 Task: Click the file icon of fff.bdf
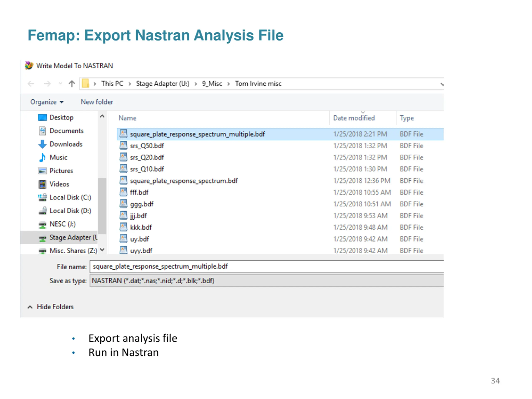(x=123, y=192)
